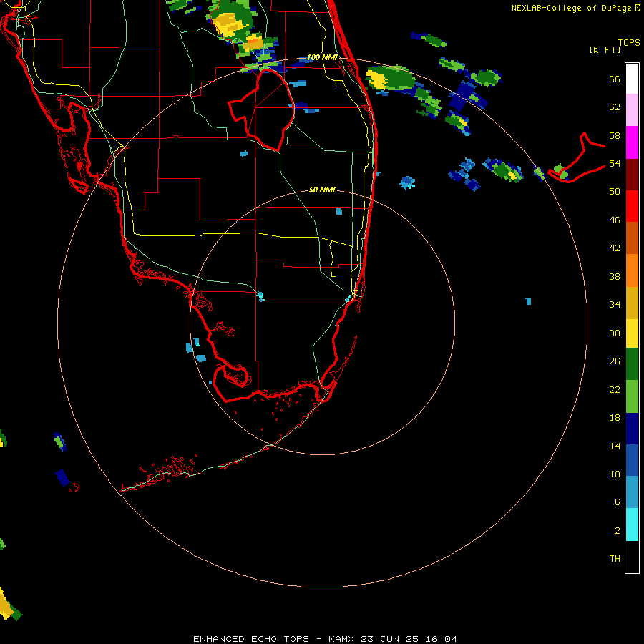Screen dimensions: 644x644
Task: Pick the bright yellow legend swatch
Action: (x=632, y=333)
